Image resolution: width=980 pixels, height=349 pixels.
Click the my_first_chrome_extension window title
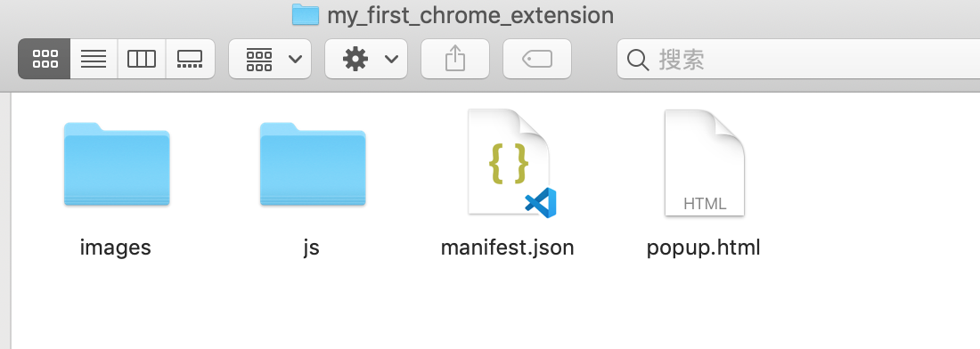(470, 16)
